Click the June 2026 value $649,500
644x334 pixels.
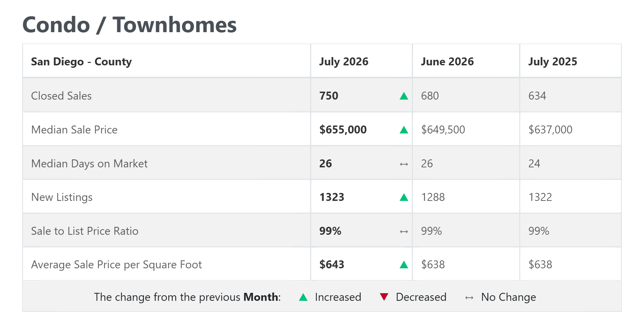[x=443, y=130]
